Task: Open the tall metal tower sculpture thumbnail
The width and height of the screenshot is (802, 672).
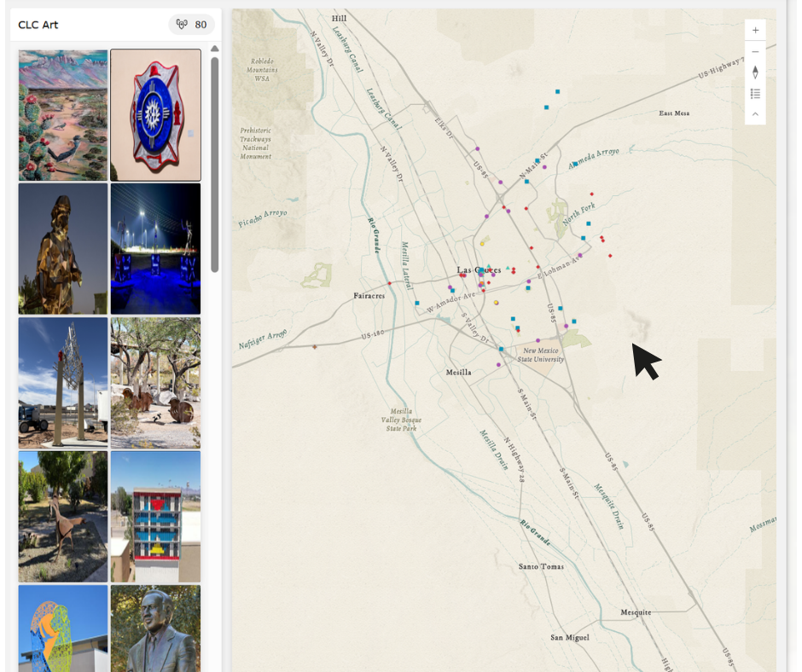Action: pos(63,383)
